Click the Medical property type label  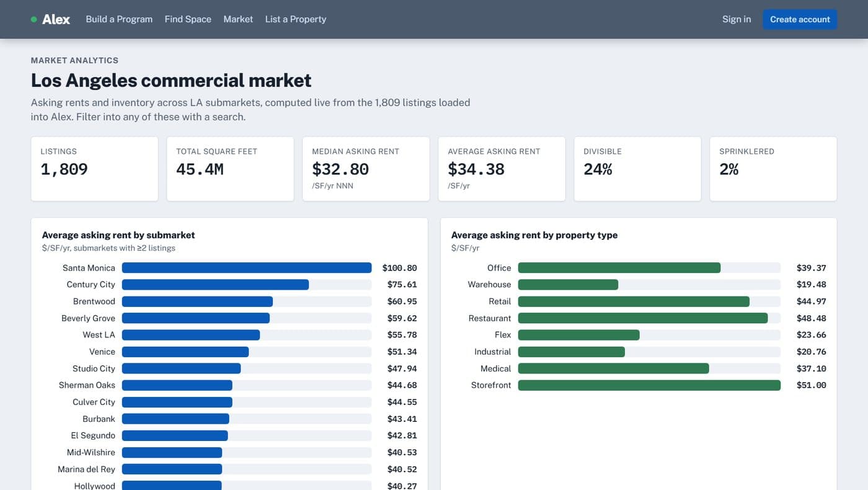(x=495, y=368)
